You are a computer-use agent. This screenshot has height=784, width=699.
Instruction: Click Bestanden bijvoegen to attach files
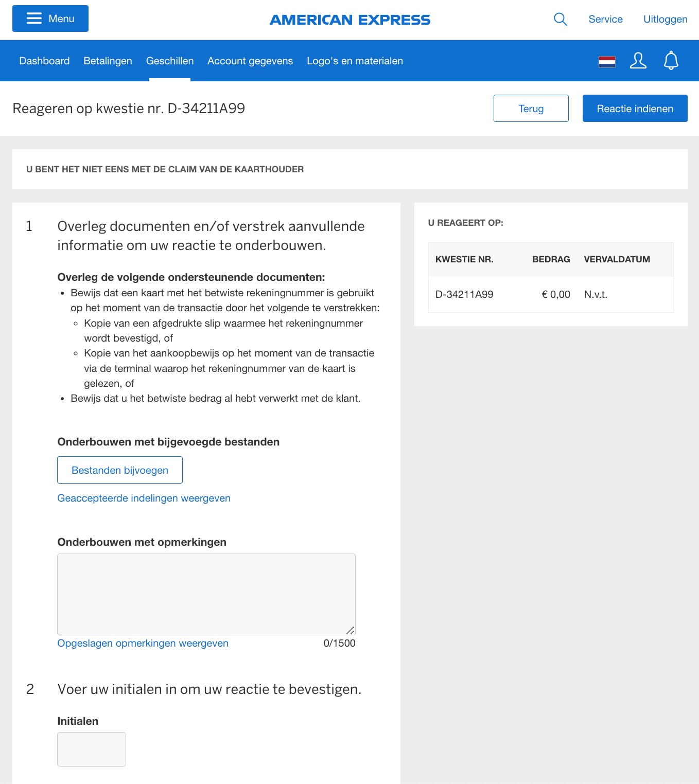pyautogui.click(x=119, y=470)
